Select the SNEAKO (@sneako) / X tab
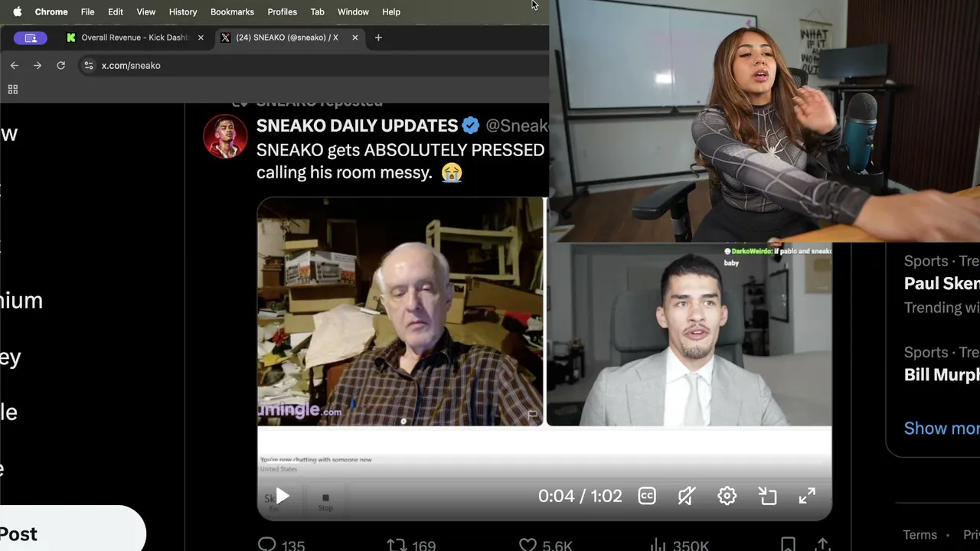The image size is (980, 551). (289, 37)
